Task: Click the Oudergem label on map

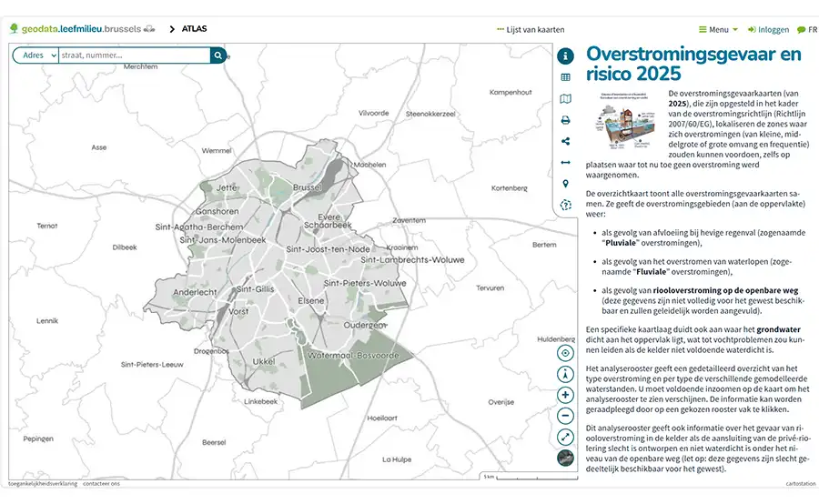Action: [364, 325]
